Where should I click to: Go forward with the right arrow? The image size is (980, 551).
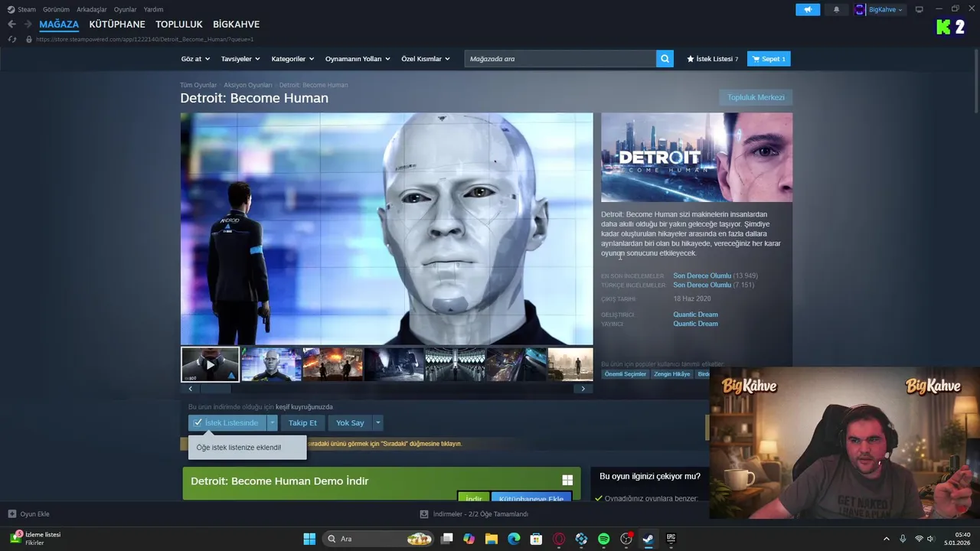[x=28, y=24]
